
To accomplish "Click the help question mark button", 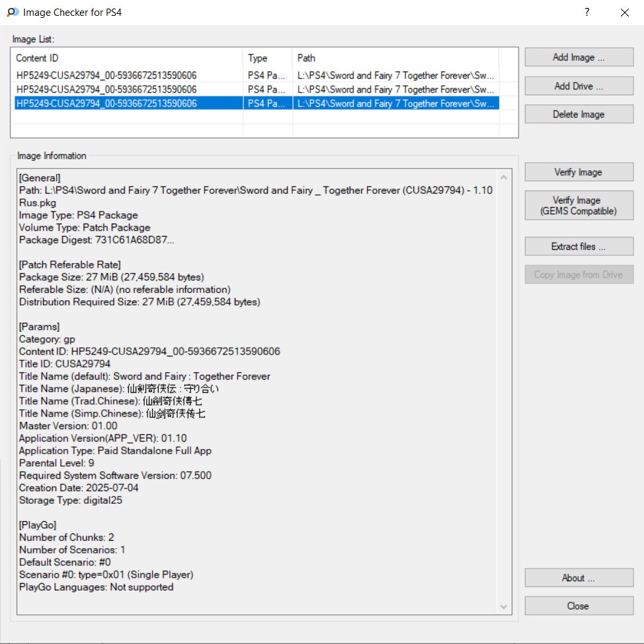I will [587, 13].
